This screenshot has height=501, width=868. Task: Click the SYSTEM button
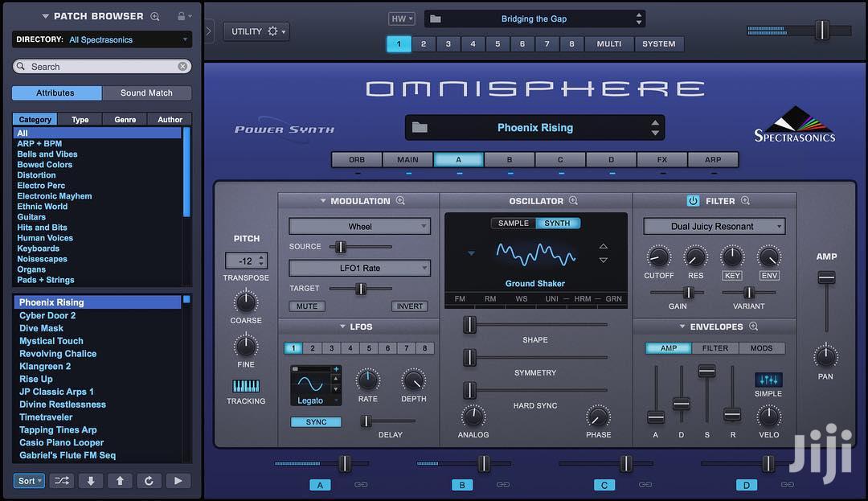click(x=659, y=43)
